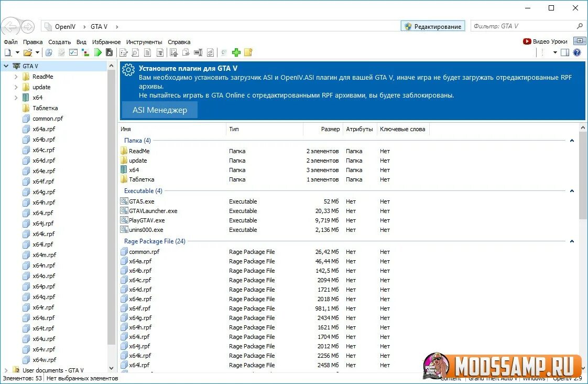Open the Правка menu

click(32, 42)
